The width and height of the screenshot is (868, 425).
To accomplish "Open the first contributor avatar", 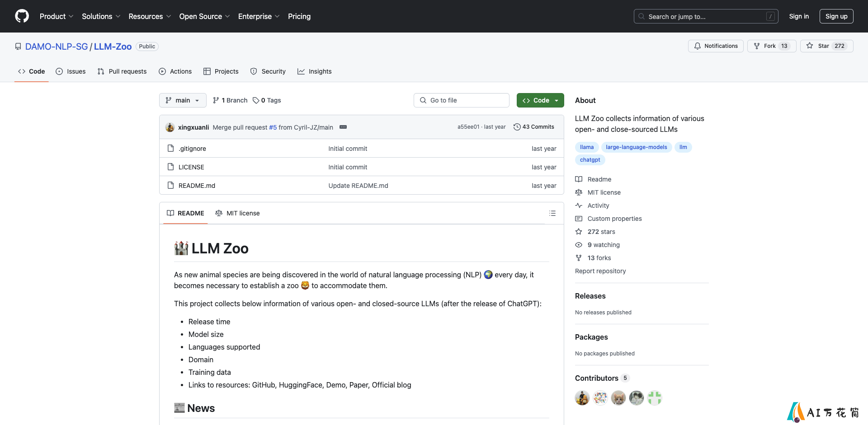I will point(582,398).
